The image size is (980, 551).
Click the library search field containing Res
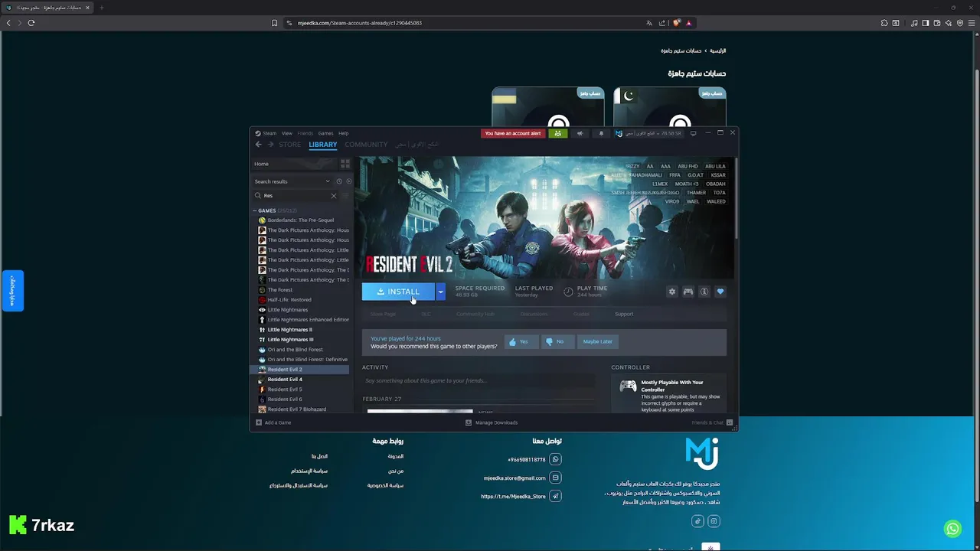coord(295,196)
